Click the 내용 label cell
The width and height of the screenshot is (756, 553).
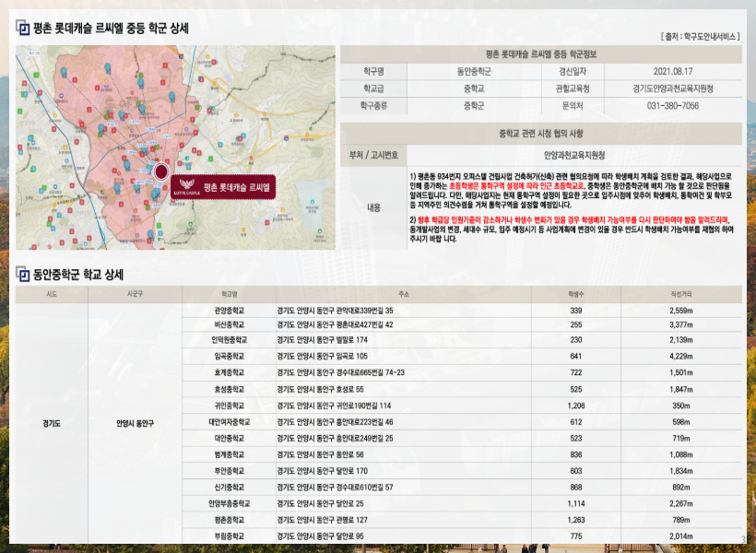point(373,207)
